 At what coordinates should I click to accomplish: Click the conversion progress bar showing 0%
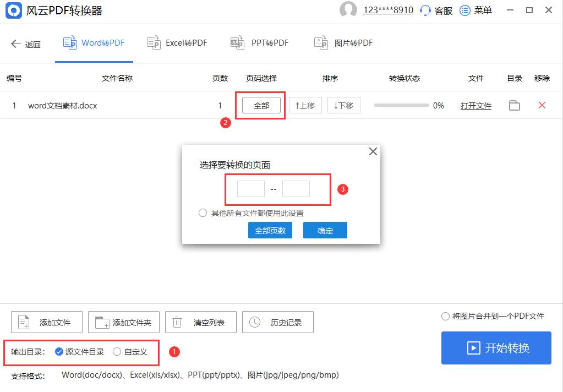[401, 106]
